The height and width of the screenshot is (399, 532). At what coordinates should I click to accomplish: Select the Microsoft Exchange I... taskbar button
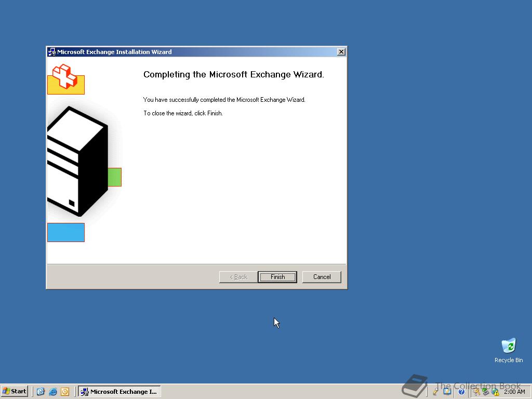(119, 392)
